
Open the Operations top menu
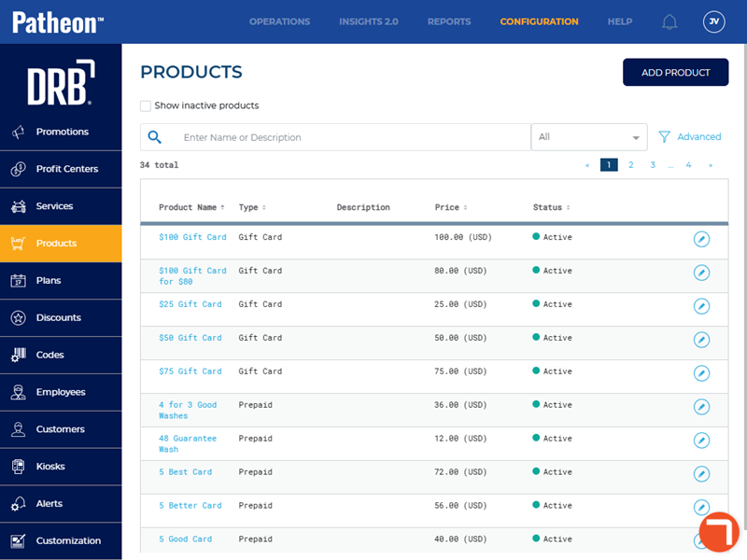[279, 21]
